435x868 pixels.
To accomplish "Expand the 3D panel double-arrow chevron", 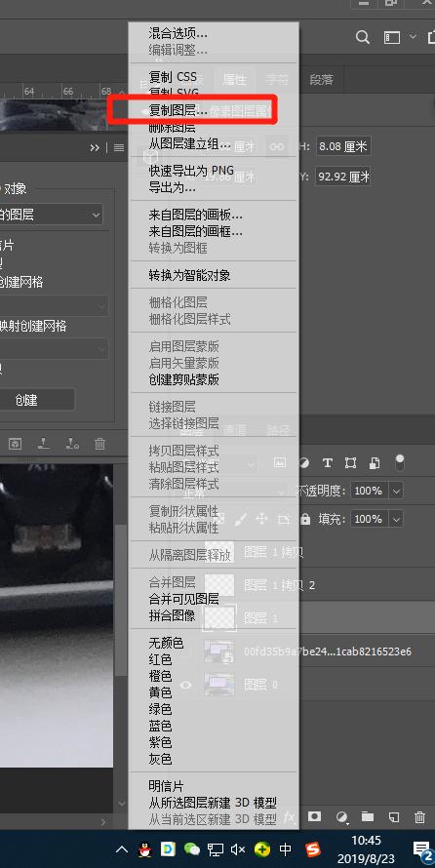I will (96, 148).
